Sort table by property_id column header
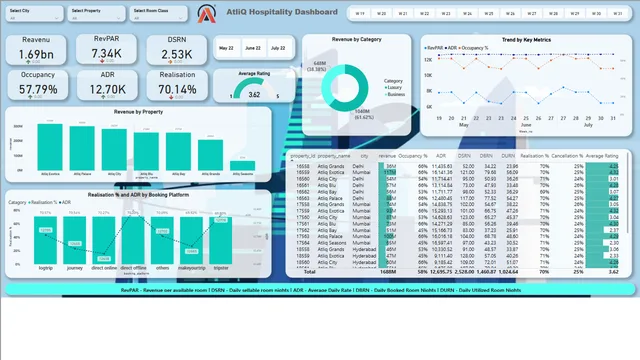The width and height of the screenshot is (640, 360). [x=302, y=156]
